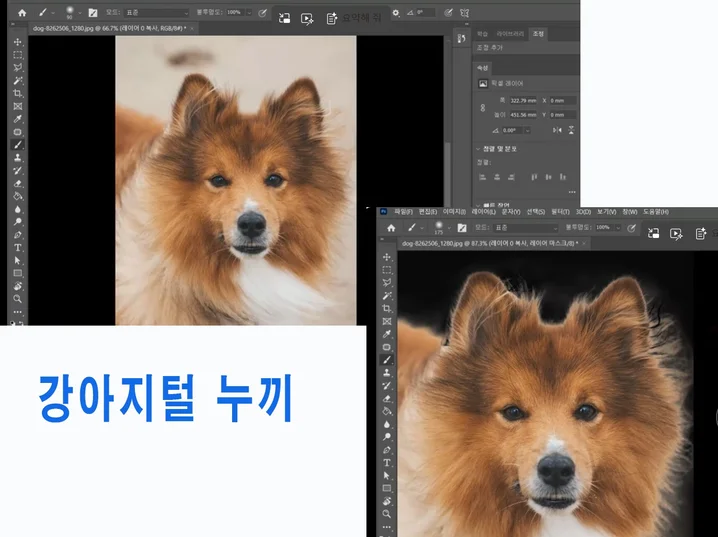
Task: Click the Home icon in the lower-right window
Action: tap(391, 228)
